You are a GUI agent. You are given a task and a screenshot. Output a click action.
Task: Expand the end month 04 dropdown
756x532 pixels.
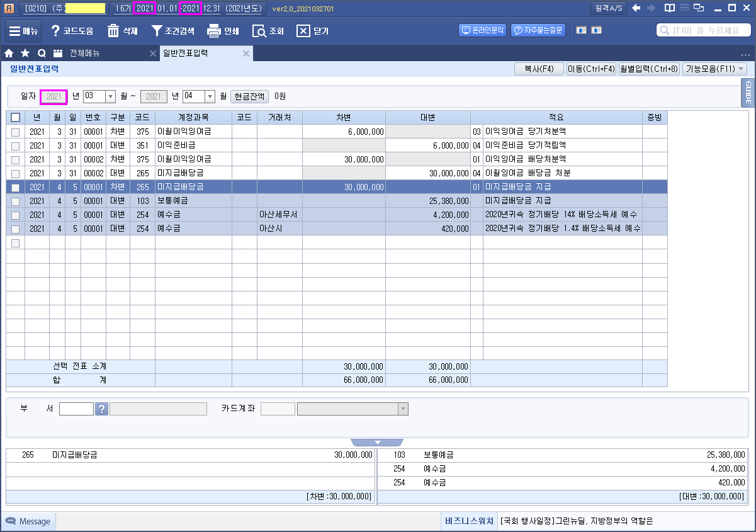click(208, 97)
